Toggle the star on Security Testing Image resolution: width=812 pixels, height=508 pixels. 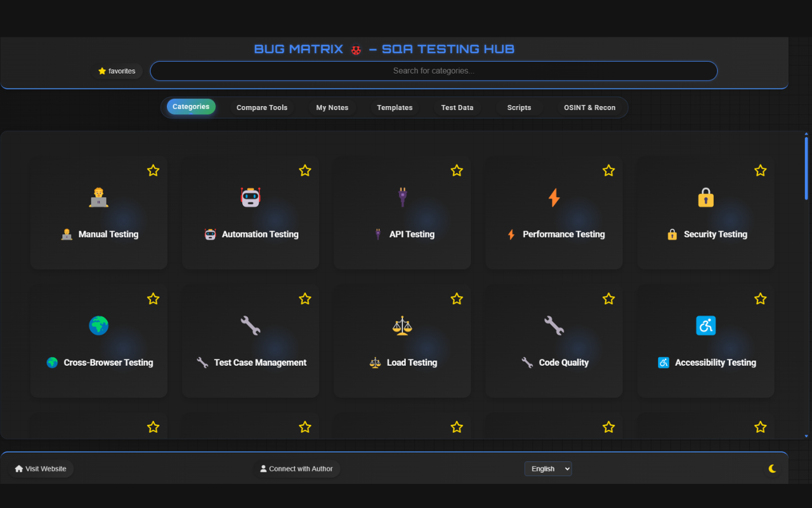pos(760,170)
